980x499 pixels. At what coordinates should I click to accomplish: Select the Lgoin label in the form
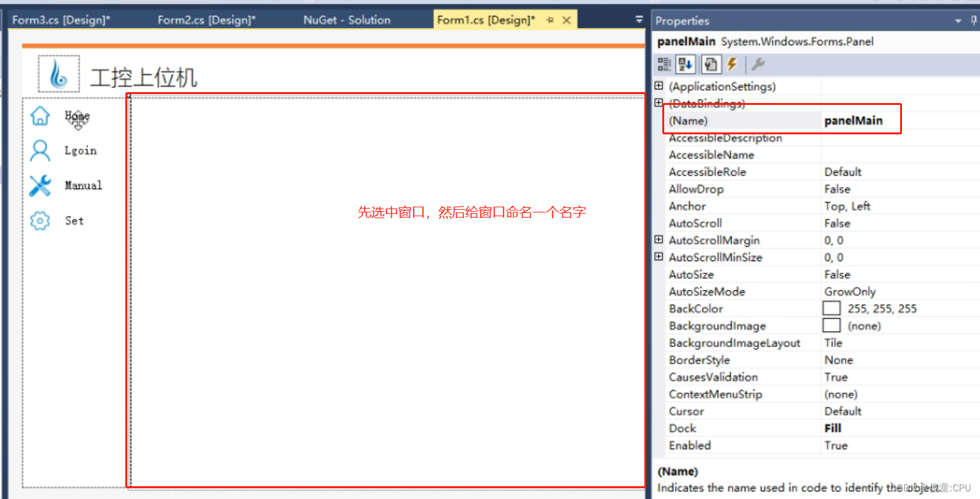pos(81,151)
